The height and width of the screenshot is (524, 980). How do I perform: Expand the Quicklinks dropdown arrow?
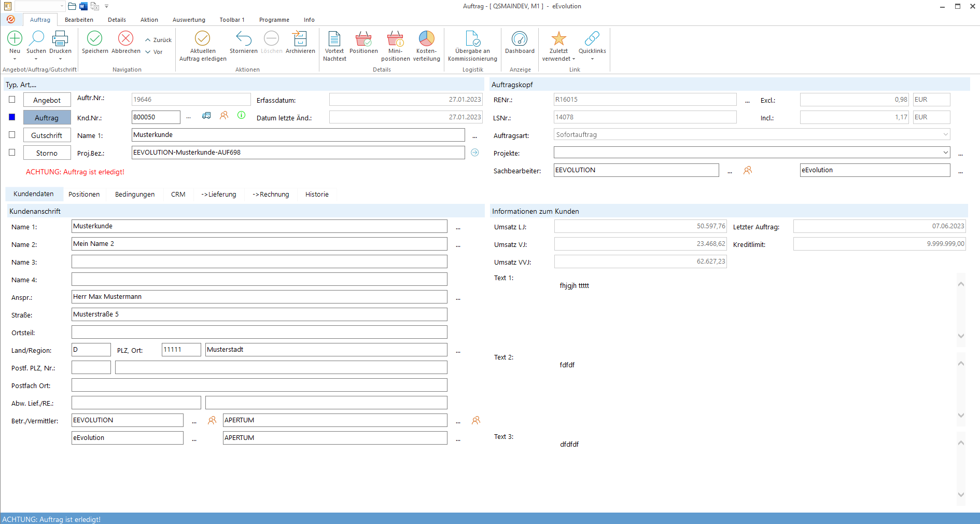coord(592,59)
